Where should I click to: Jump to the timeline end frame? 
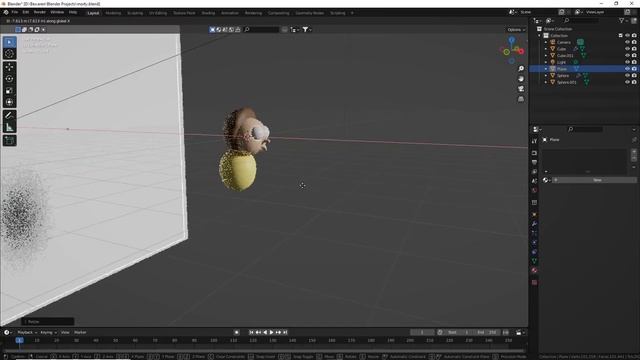[285, 332]
